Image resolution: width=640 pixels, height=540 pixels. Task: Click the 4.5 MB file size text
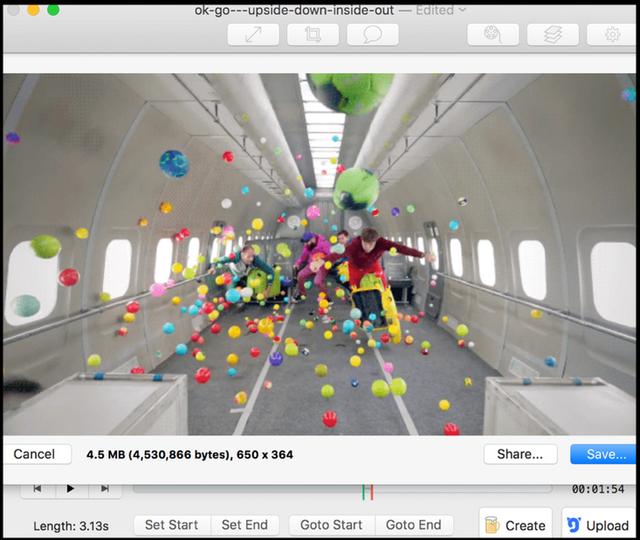(189, 455)
